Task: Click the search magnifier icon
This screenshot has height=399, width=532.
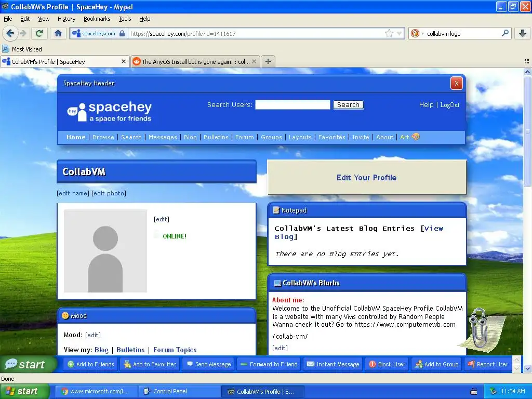Action: pyautogui.click(x=505, y=33)
